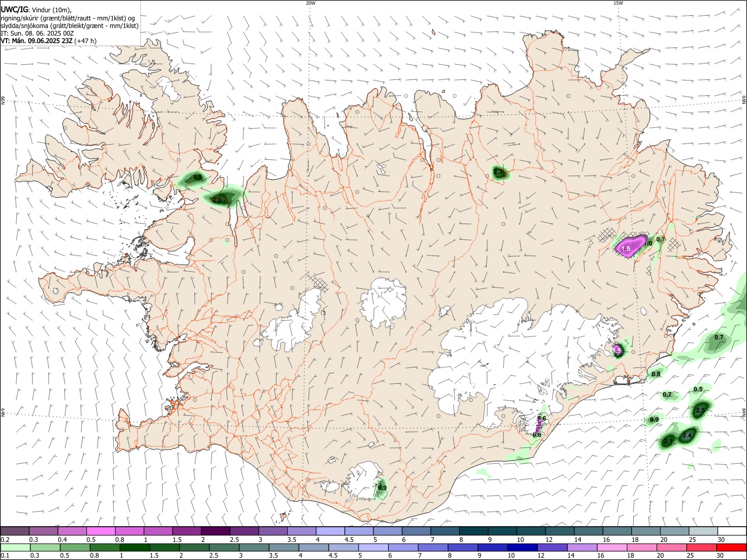
Task: Click the '20W' longitude label
Action: coord(310,3)
